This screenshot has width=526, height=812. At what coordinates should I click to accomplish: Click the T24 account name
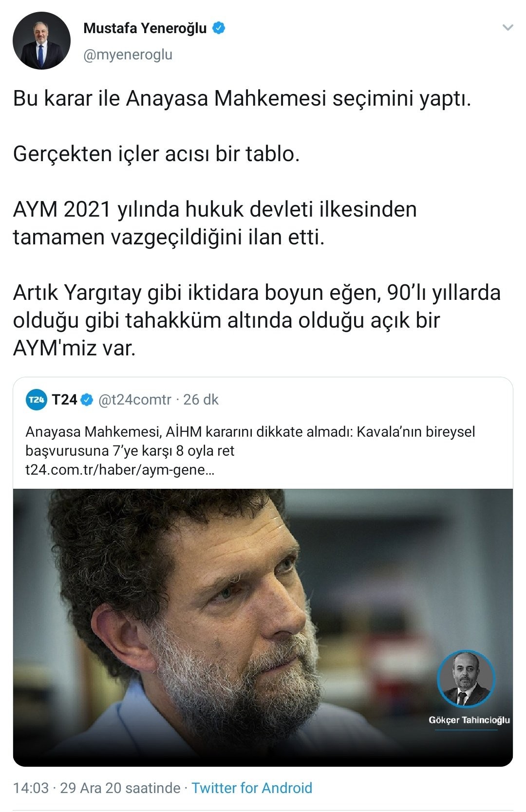pos(65,400)
